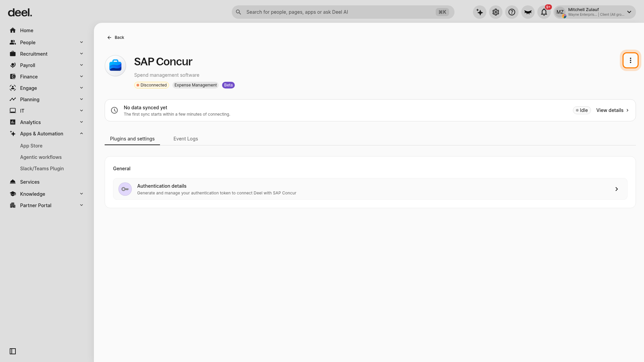This screenshot has width=644, height=362.
Task: Open notifications bell
Action: point(544,12)
